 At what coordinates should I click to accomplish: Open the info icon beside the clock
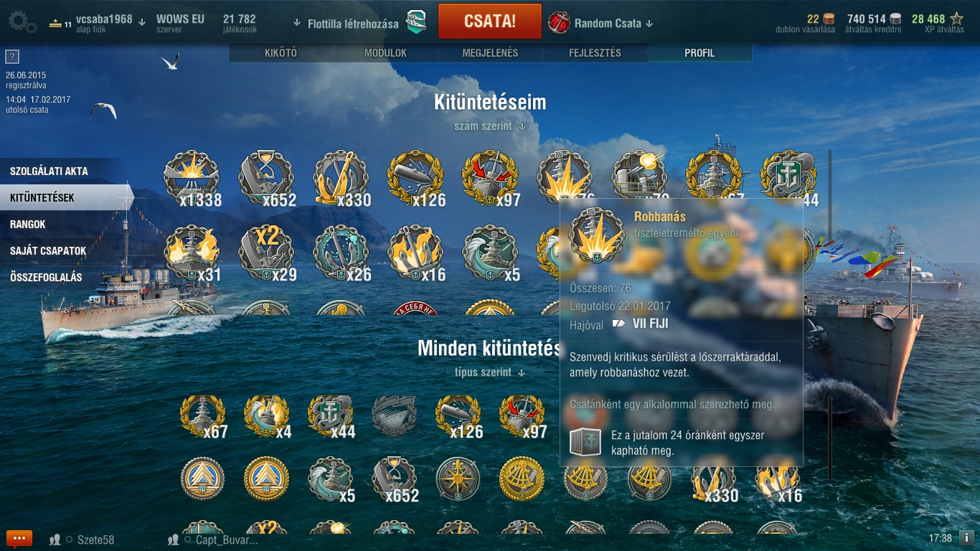pyautogui.click(x=966, y=537)
